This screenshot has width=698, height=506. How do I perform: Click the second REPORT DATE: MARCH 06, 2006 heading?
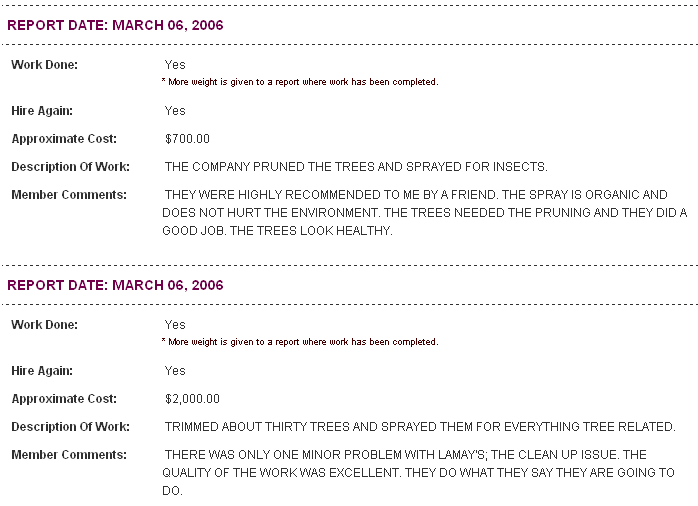click(115, 285)
